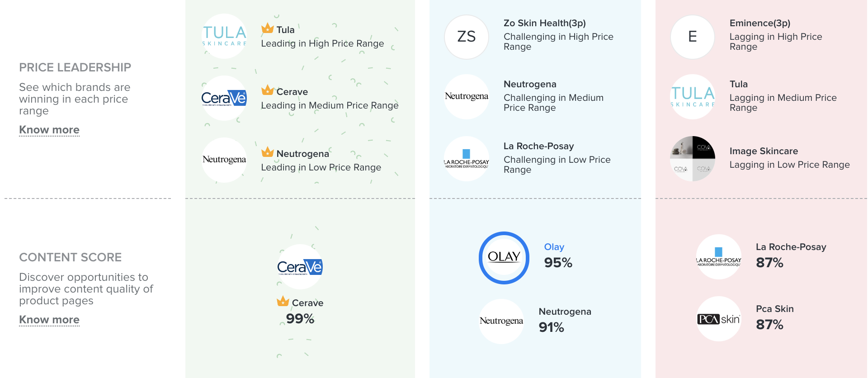This screenshot has width=868, height=378.
Task: Click the crown icon beside Cerave 99%
Action: click(283, 302)
